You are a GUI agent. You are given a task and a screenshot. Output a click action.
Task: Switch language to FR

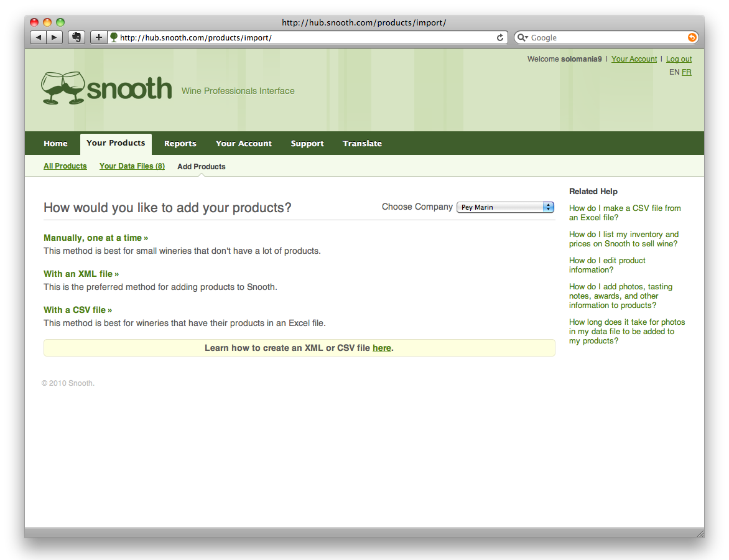click(687, 72)
